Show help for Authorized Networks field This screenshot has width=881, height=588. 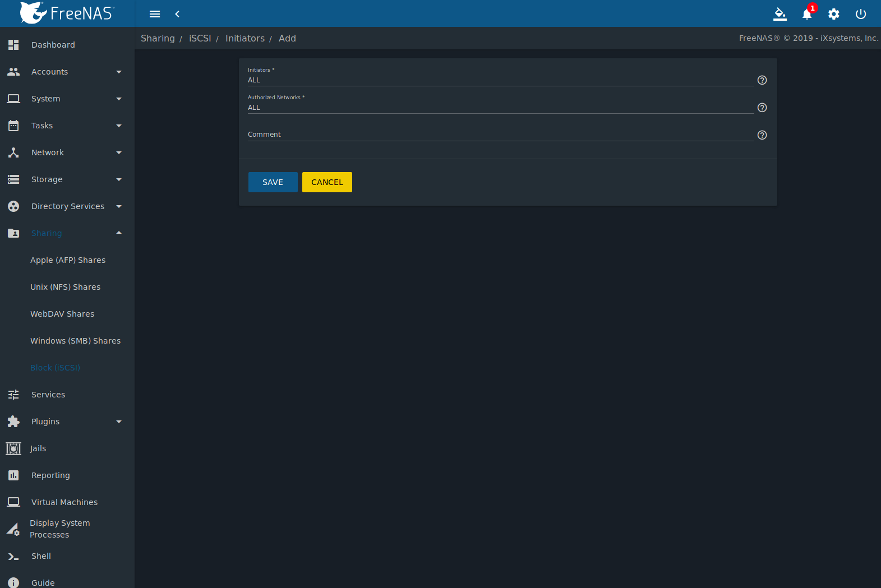(x=762, y=108)
